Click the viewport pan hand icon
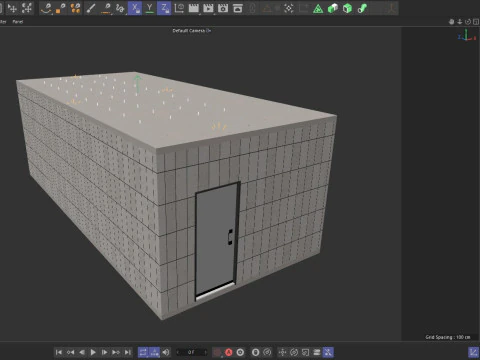Viewport: 480px width, 360px height. click(x=451, y=22)
